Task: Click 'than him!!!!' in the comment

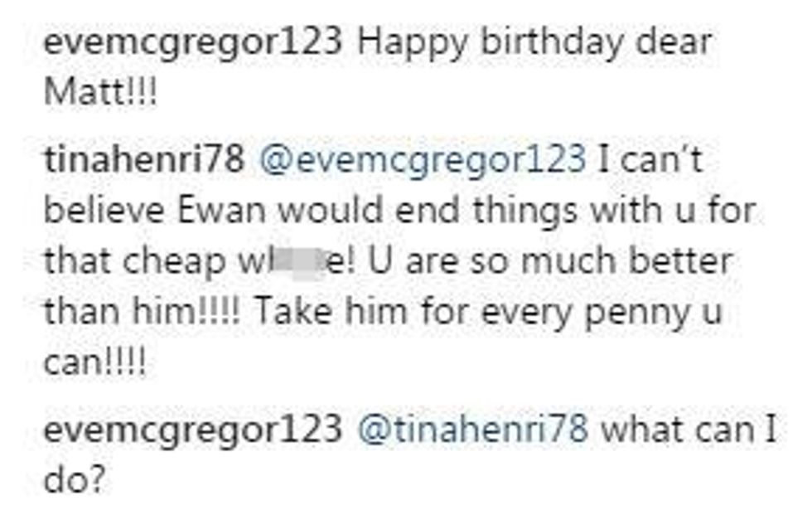Action: click(x=143, y=312)
